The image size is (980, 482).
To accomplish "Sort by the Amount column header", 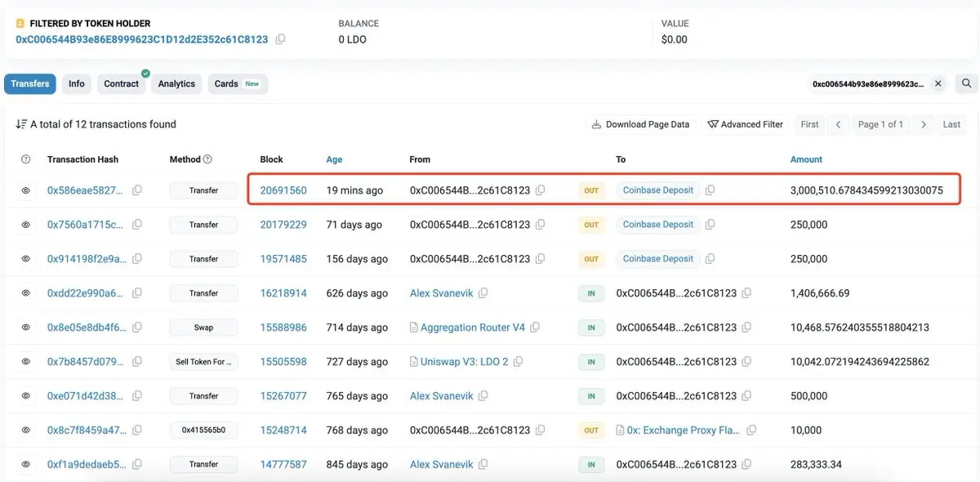I will click(x=806, y=159).
